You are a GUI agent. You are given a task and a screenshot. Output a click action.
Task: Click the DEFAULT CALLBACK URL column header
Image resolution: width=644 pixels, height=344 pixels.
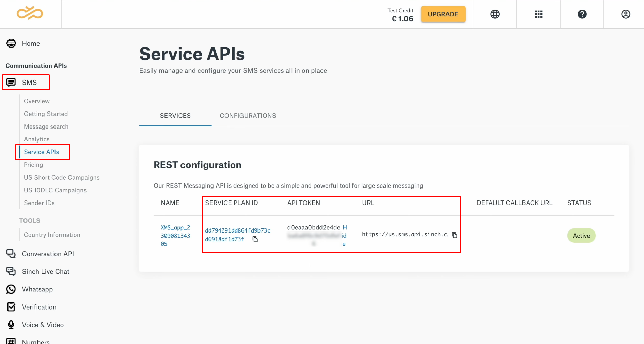click(x=514, y=203)
